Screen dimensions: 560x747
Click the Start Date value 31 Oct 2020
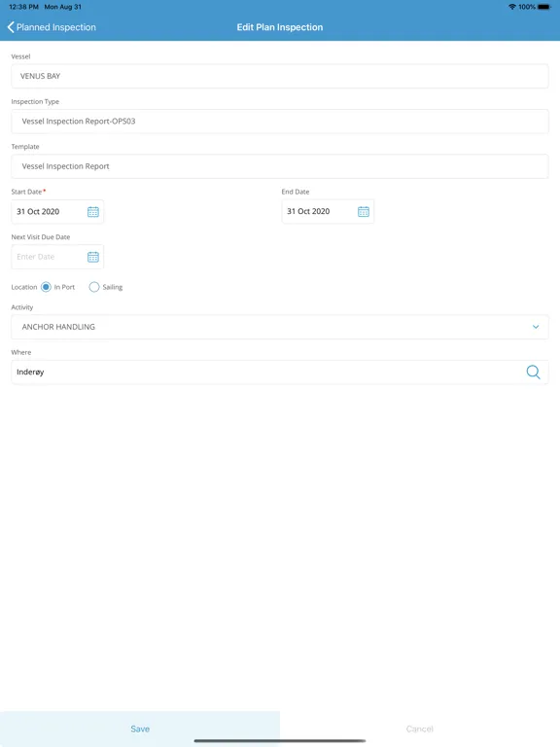(x=38, y=211)
